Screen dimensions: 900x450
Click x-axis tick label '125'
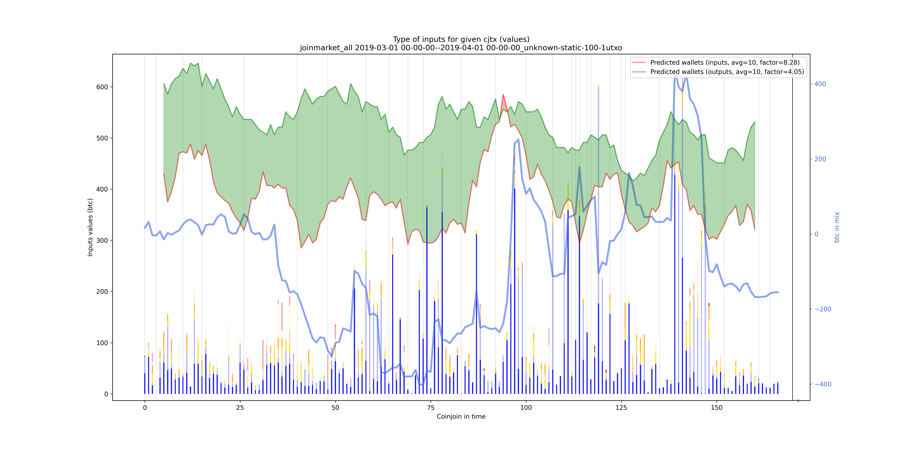(621, 407)
